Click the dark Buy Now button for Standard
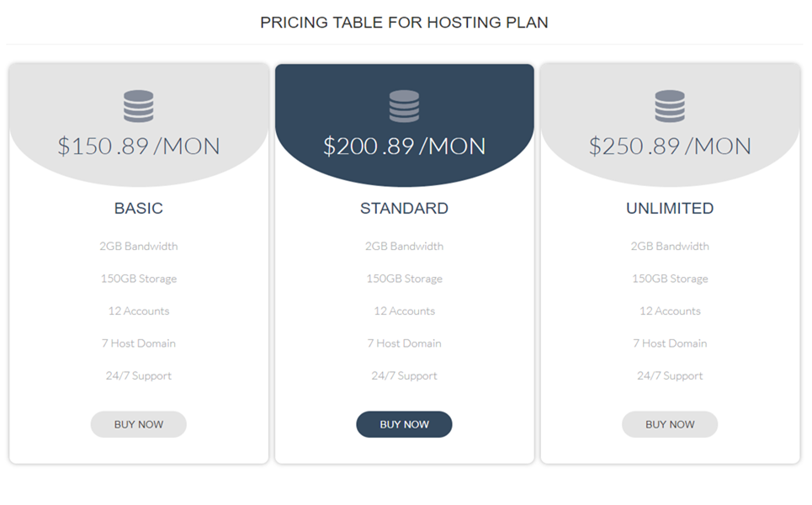This screenshot has height=505, width=812. pyautogui.click(x=404, y=424)
